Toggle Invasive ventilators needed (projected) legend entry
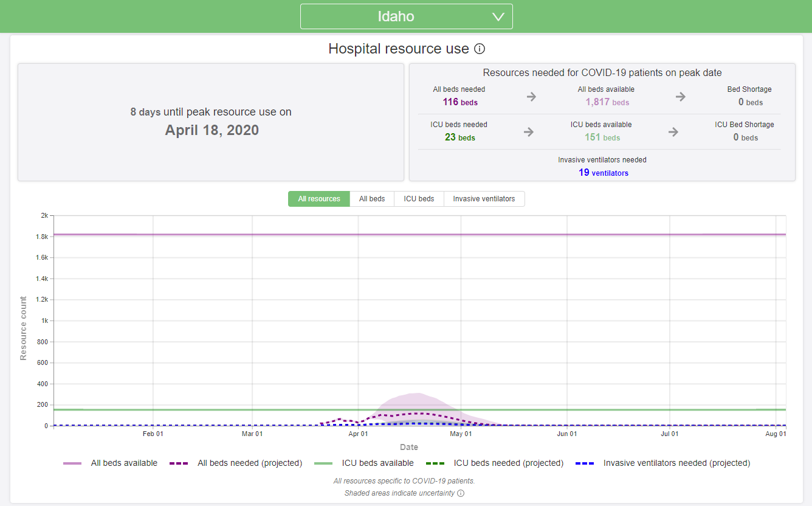Image resolution: width=812 pixels, height=506 pixels. 662,463
